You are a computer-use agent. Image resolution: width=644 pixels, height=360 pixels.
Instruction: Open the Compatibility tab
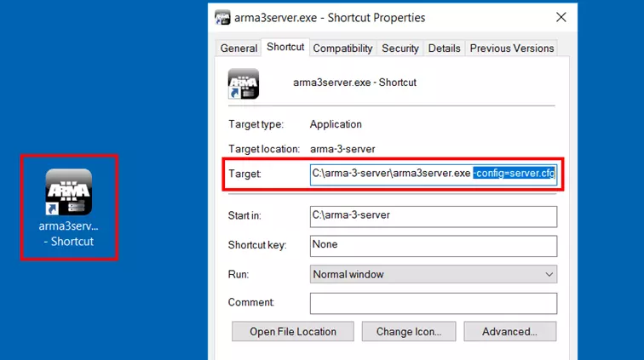[x=342, y=49]
